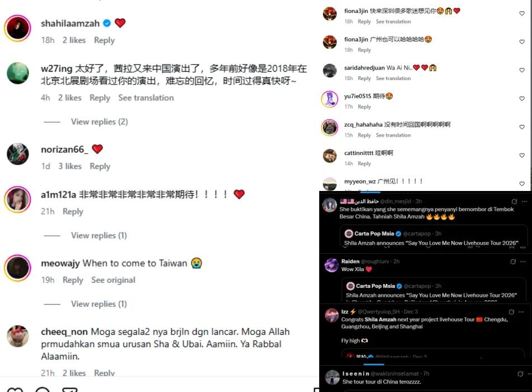Like fiona3jin's first comment with heart icon
The image size is (532, 392).
[522, 13]
